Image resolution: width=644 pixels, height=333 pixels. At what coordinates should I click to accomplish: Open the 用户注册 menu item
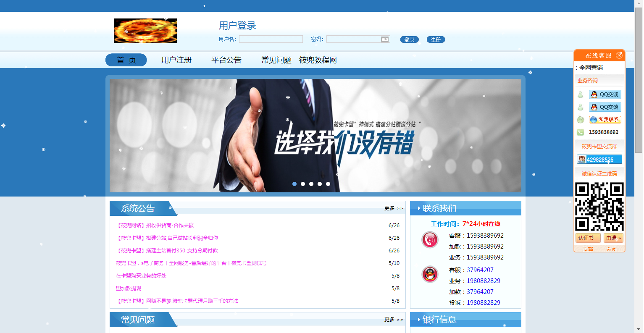tap(176, 60)
